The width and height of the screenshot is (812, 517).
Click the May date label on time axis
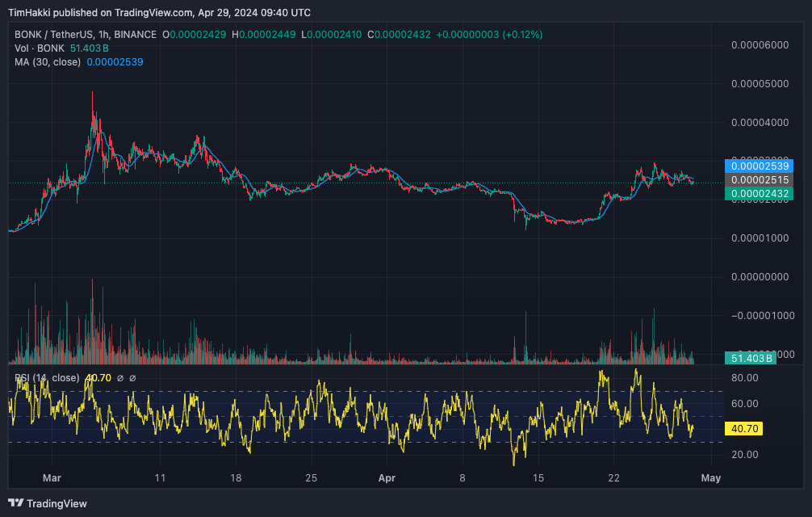(710, 478)
